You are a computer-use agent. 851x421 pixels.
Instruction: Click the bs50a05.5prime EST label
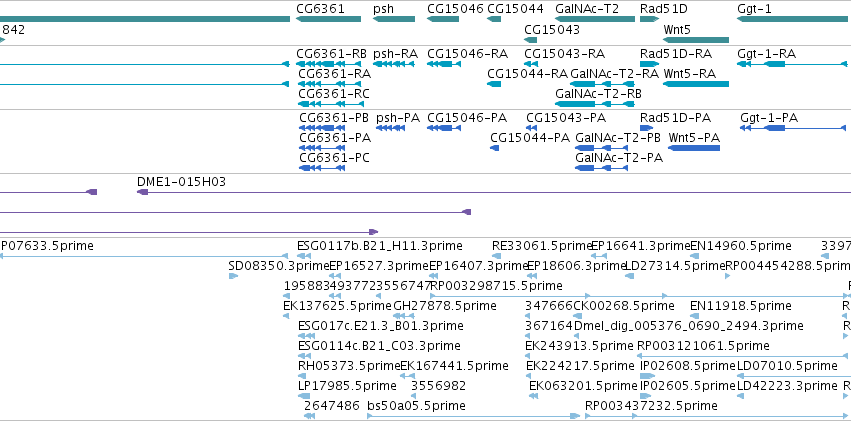[416, 406]
